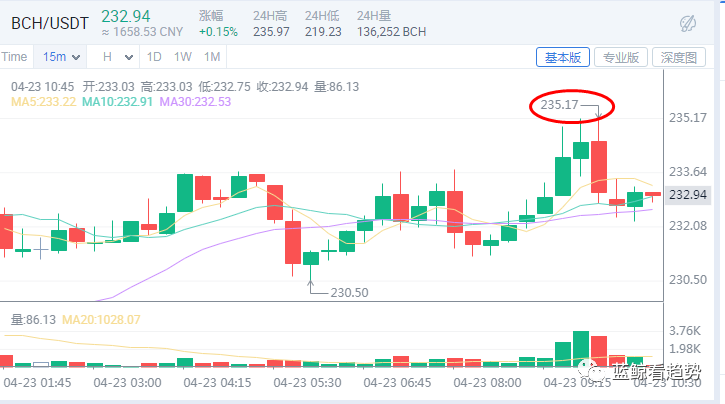725x404 pixels.
Task: Open the 深度图 depth chart
Action: pyautogui.click(x=678, y=57)
